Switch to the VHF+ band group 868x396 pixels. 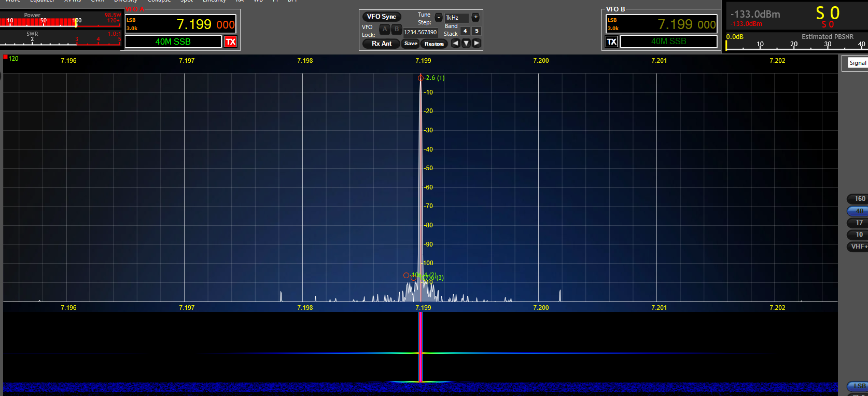(x=859, y=247)
